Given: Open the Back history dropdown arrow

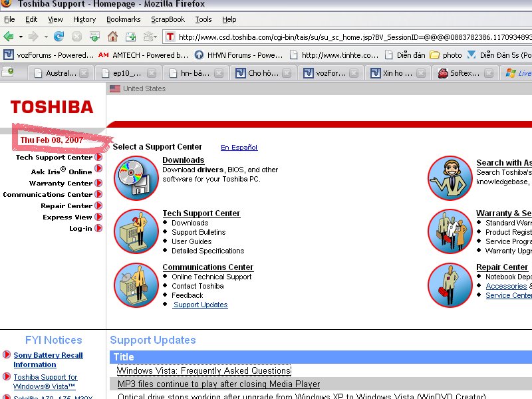Looking at the screenshot, I should click(x=21, y=37).
